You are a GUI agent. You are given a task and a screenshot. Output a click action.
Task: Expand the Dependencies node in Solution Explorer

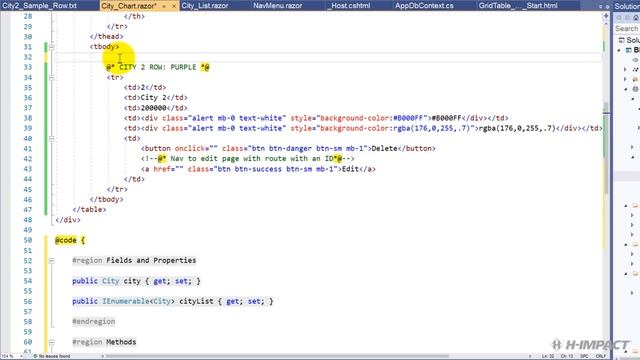[x=626, y=70]
